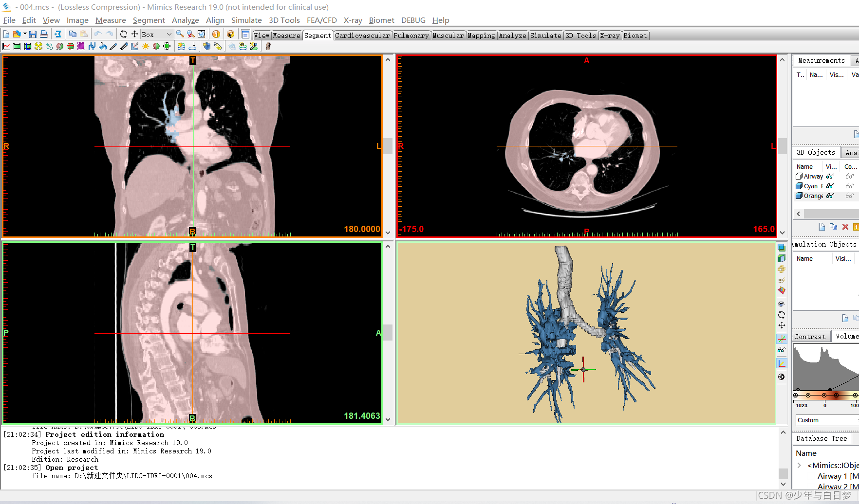Choose the Edit Masks pencil icon
Image resolution: width=859 pixels, height=504 pixels.
tap(113, 46)
